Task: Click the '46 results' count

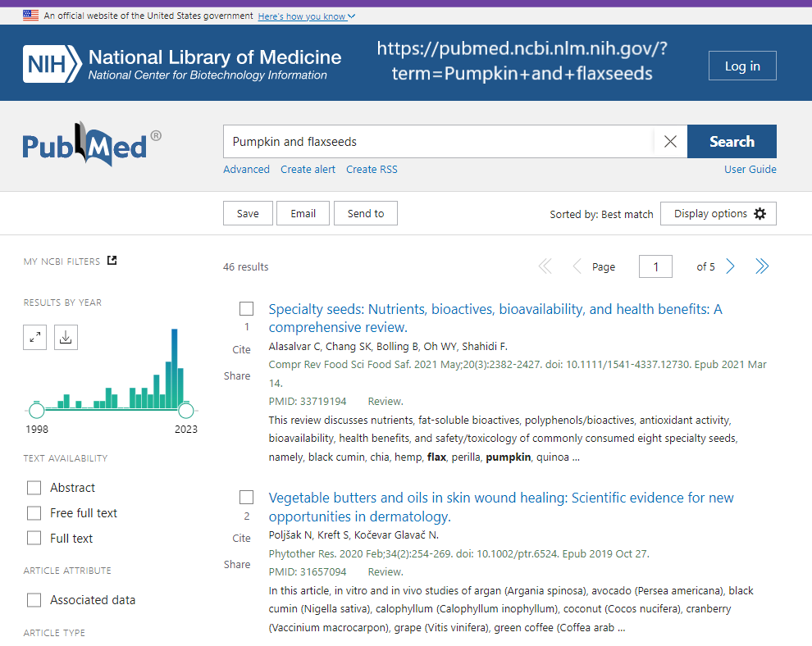Action: click(246, 267)
